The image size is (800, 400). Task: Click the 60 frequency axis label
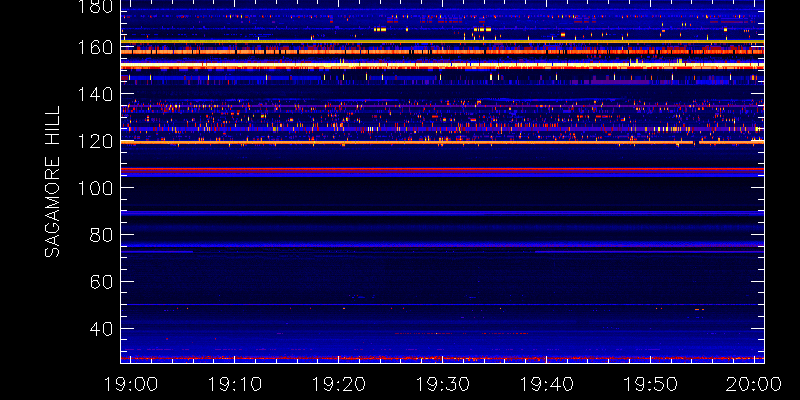click(x=101, y=282)
